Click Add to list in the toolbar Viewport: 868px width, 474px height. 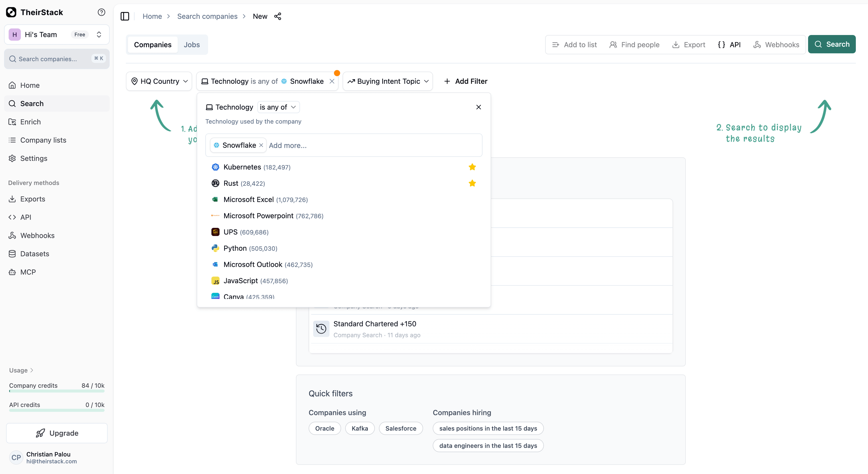[x=575, y=45]
